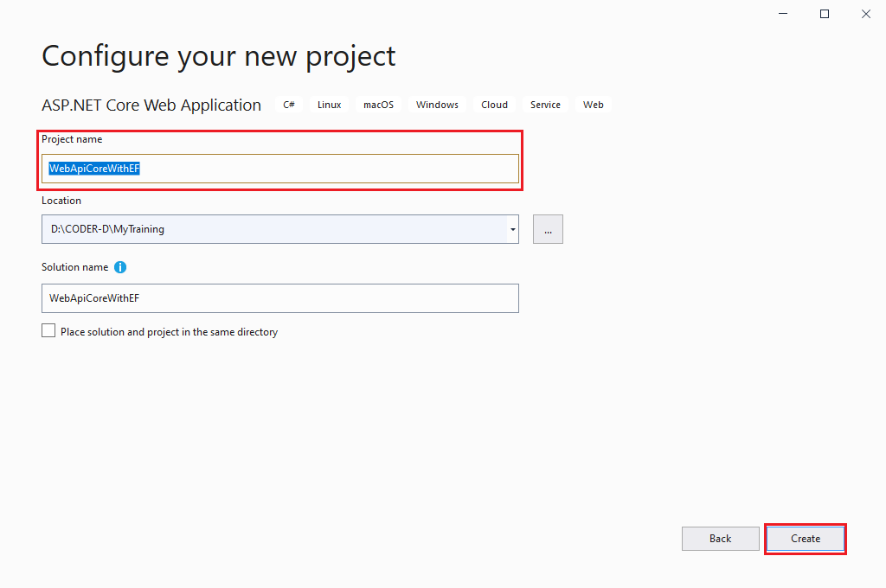Browse for location with ellipsis button

pyautogui.click(x=548, y=229)
